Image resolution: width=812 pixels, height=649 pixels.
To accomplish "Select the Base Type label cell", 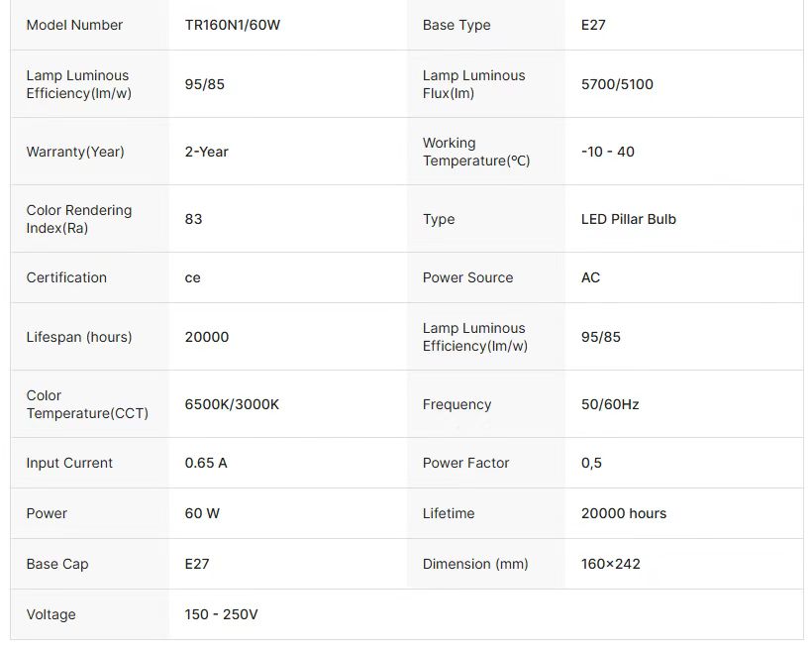I will pos(457,25).
